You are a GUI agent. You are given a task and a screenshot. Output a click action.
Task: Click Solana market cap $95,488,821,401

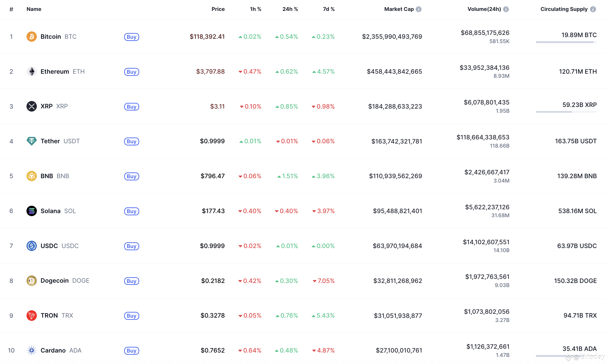pyautogui.click(x=398, y=211)
